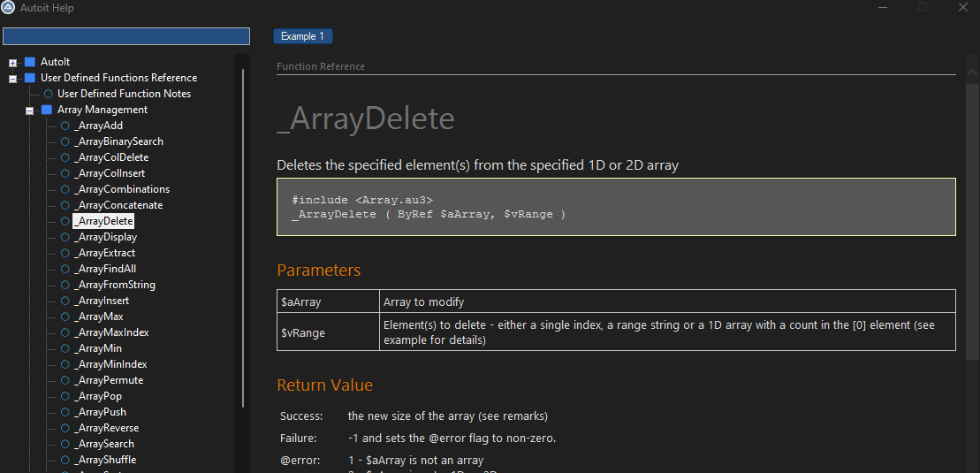Click the tree panel vertical scrollbar
Screen dimensions: 980x473
coord(243,238)
